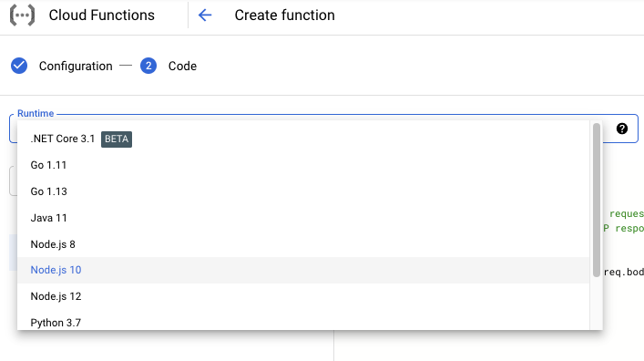Select .NET Core 3.1 runtime
Screen dimensions: 644x361
(303, 139)
